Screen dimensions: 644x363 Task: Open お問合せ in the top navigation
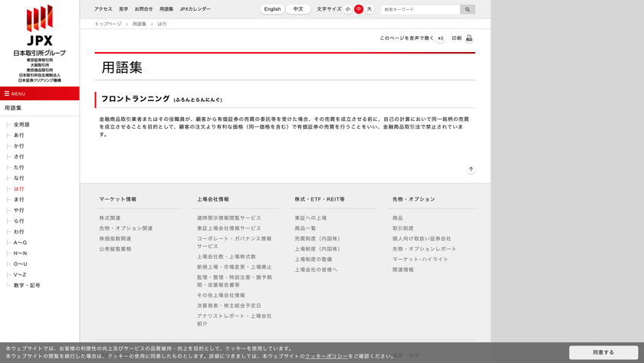144,9
